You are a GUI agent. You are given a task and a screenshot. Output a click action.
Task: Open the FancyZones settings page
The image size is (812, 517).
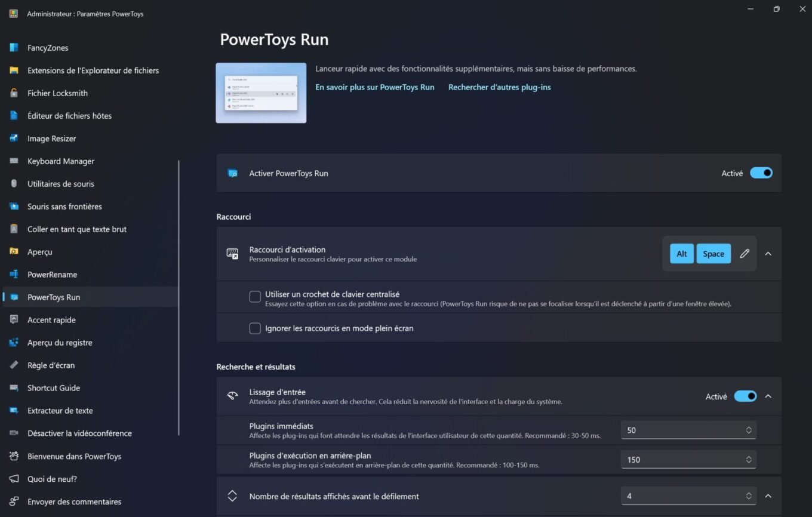[x=90, y=48]
